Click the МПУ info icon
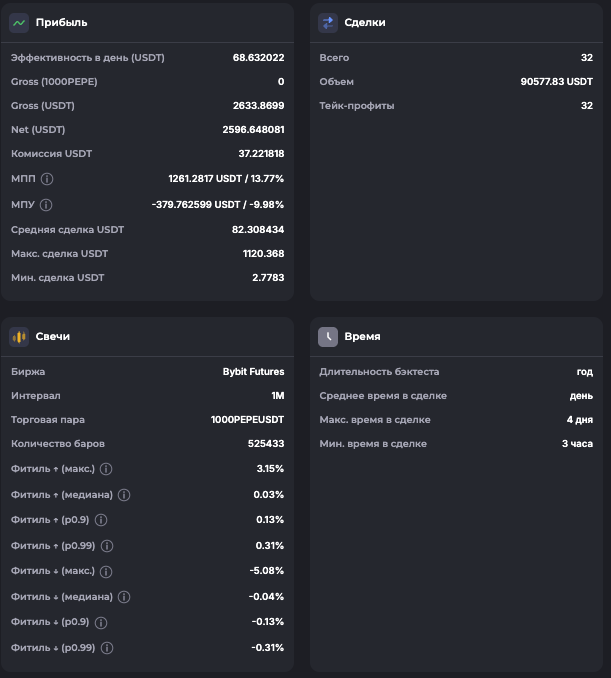 [x=46, y=205]
